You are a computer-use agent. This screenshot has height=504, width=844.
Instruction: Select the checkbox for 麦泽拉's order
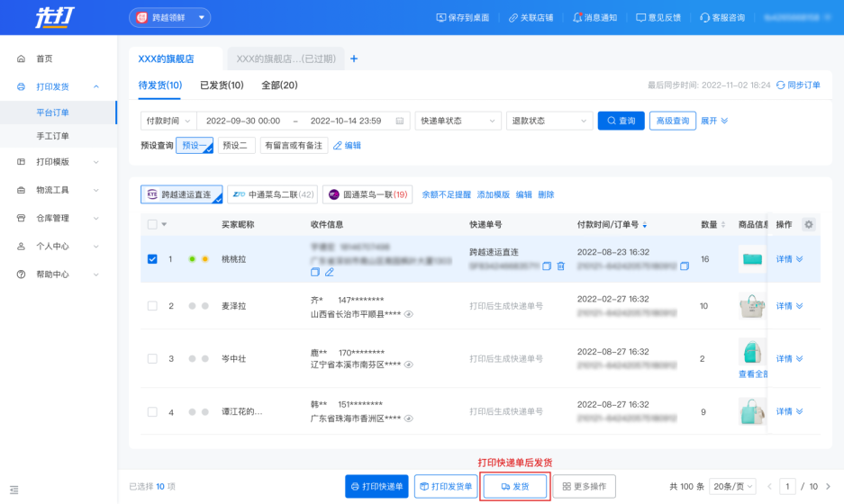coord(152,306)
